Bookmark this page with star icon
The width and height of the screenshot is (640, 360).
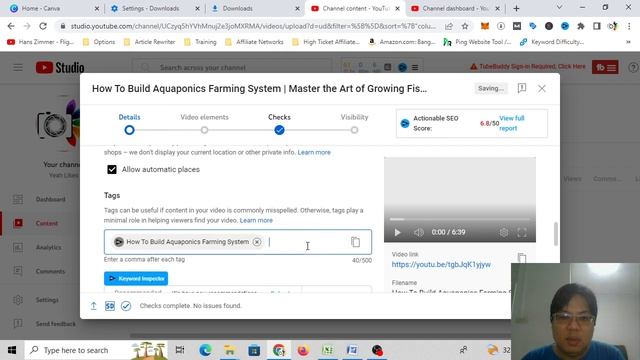pyautogui.click(x=465, y=26)
